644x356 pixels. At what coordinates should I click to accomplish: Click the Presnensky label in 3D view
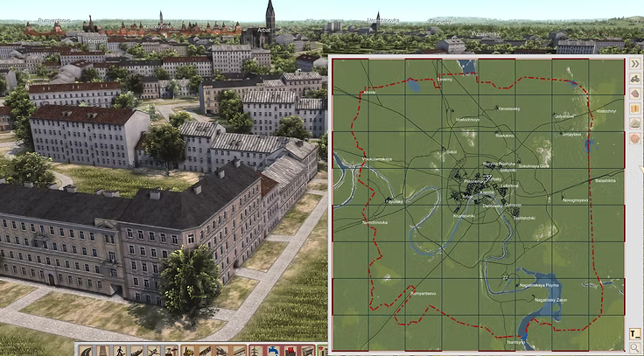coord(486,34)
